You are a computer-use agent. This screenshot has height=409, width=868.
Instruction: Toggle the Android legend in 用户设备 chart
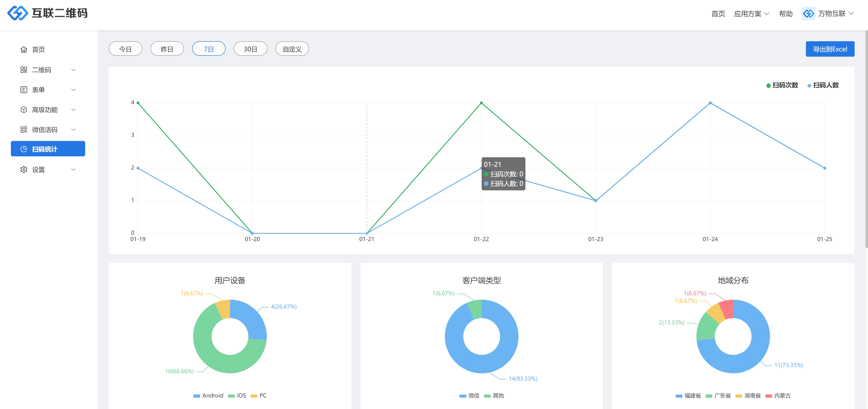point(208,396)
